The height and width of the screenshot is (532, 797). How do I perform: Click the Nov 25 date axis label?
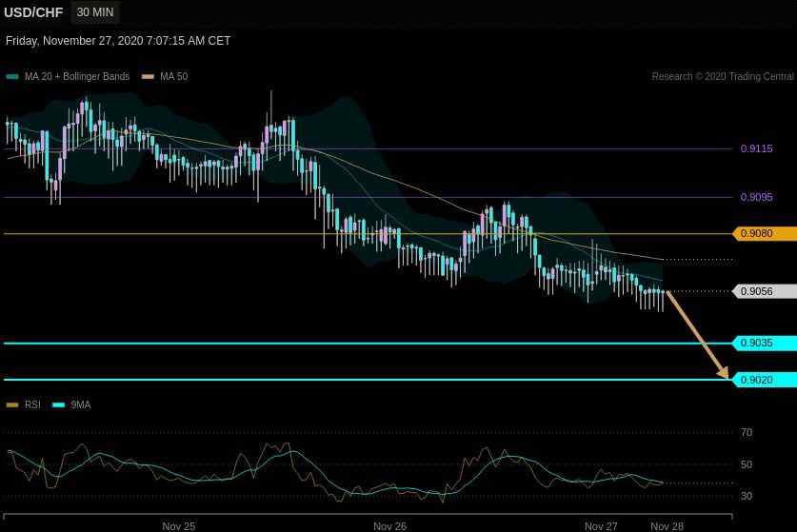tap(178, 526)
